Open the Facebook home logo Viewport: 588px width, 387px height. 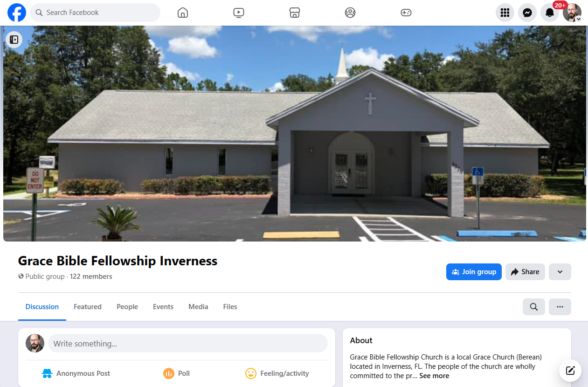click(x=17, y=13)
